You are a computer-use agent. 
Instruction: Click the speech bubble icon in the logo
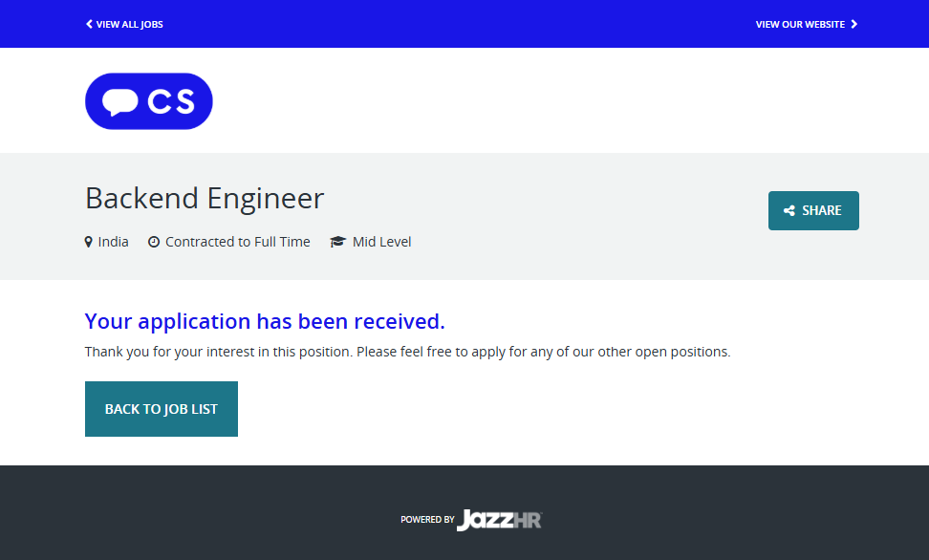click(119, 101)
